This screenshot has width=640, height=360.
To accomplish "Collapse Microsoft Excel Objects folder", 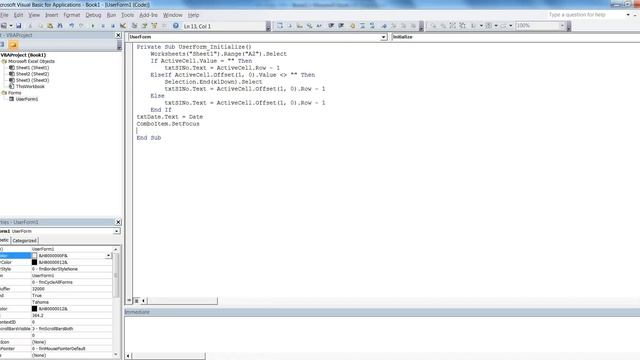I will coord(4,61).
